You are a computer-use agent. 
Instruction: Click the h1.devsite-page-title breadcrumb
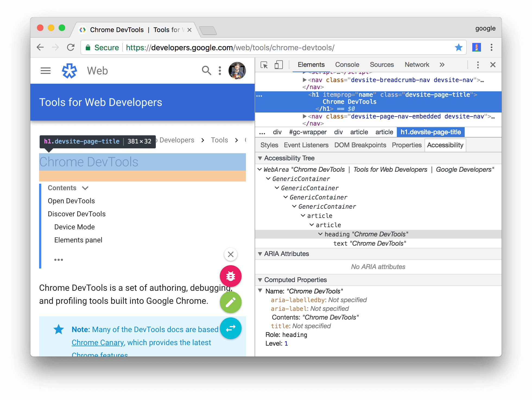pos(430,132)
